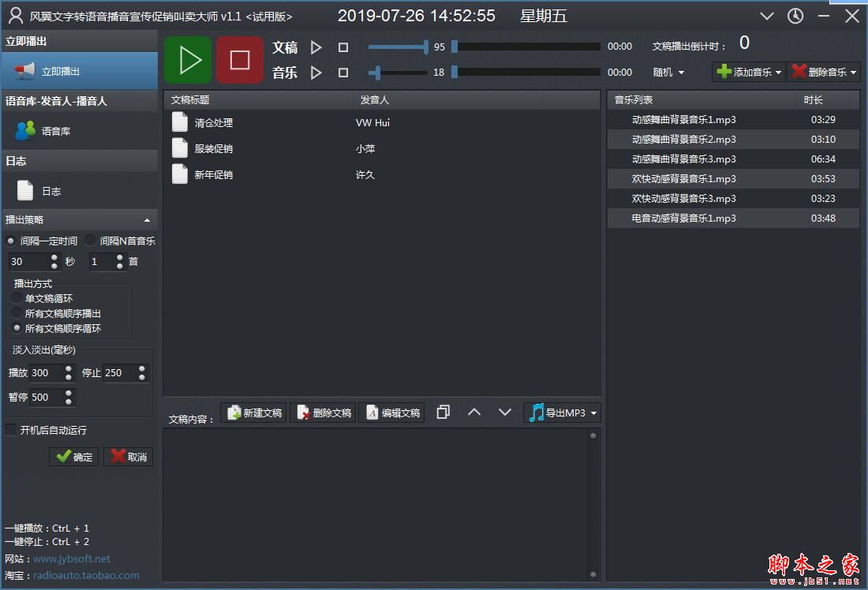This screenshot has height=590, width=868.
Task: Stop the 音乐 music track
Action: pos(343,73)
